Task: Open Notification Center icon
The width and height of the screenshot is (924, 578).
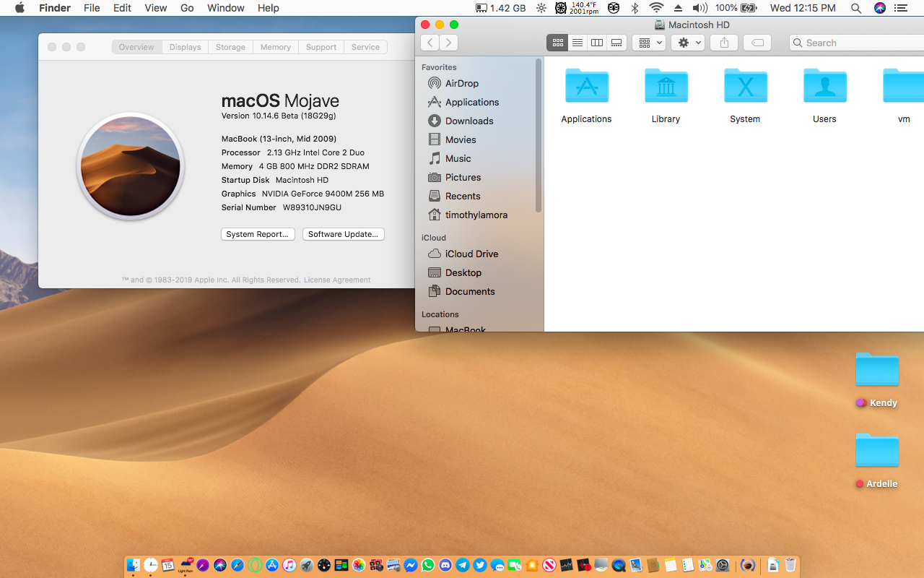Action: coord(902,8)
